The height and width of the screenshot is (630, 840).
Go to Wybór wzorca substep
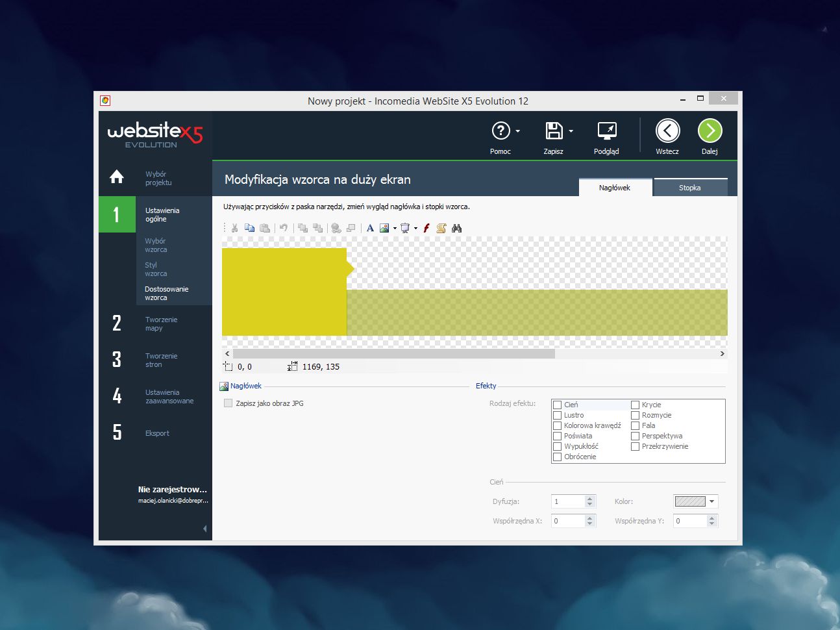pos(156,245)
